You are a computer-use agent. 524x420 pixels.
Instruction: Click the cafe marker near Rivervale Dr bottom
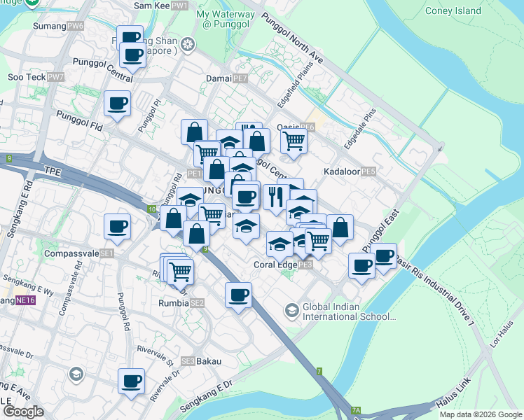131,382
